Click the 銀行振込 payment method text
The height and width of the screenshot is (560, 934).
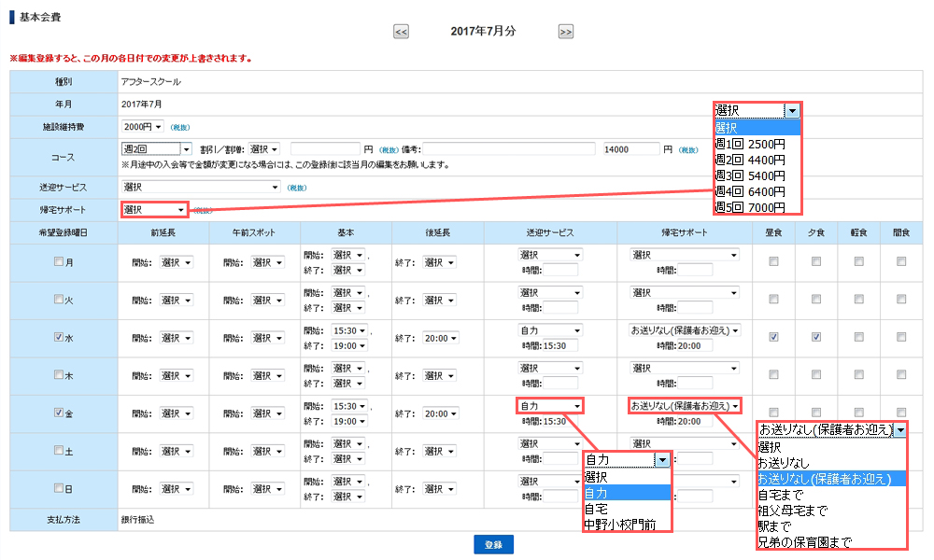point(137,520)
